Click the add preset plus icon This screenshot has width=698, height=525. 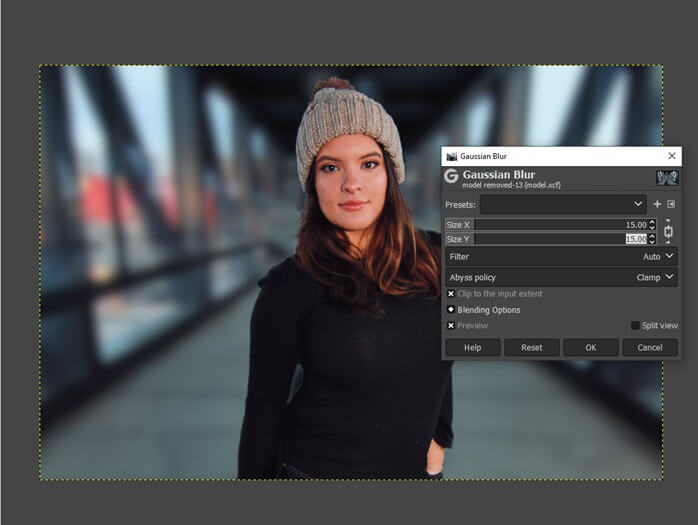tap(657, 204)
